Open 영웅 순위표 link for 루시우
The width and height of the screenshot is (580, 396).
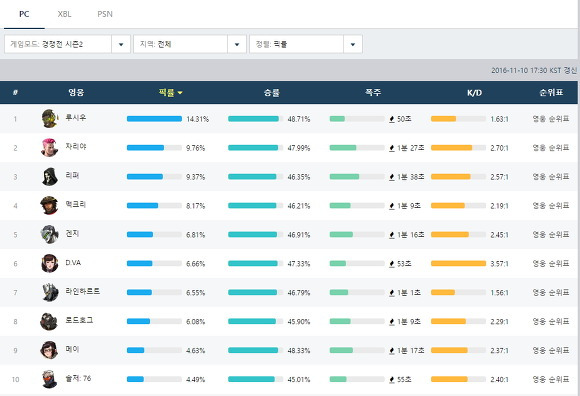click(551, 119)
